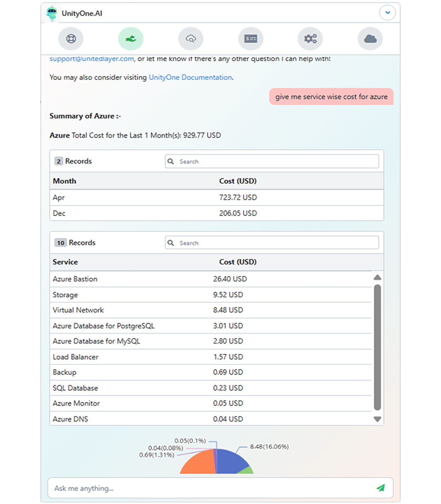The height and width of the screenshot is (504, 441).
Task: Select the Azure Bastion service row
Action: coord(210,279)
